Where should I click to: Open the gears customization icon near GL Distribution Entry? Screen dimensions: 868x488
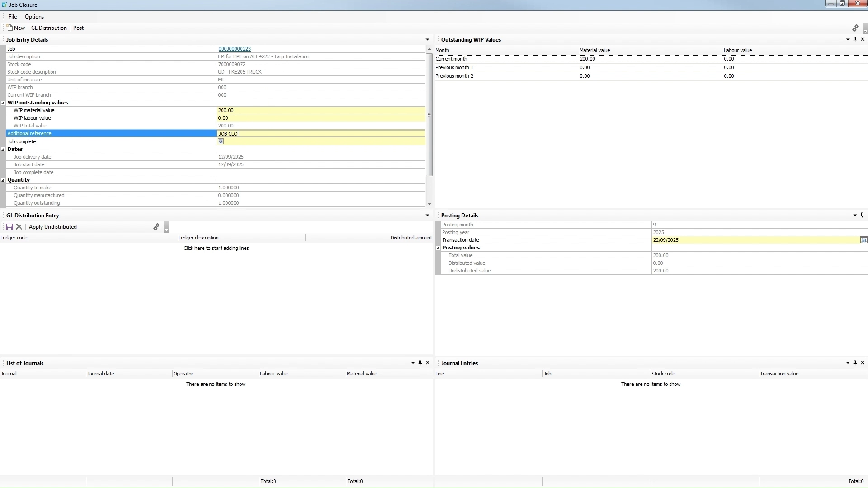(156, 227)
